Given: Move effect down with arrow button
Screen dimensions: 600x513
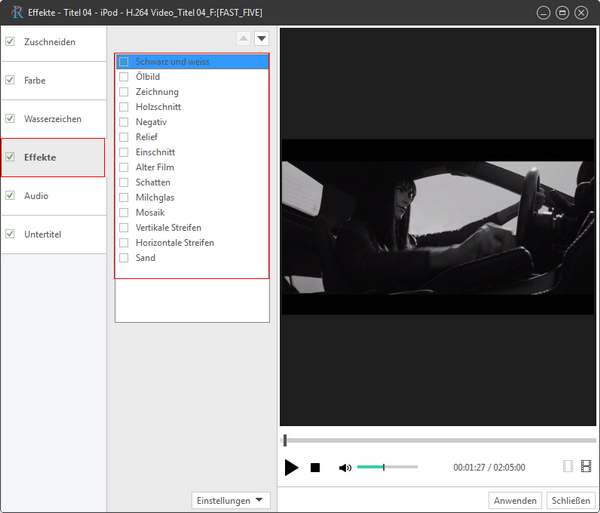Looking at the screenshot, I should click(262, 38).
